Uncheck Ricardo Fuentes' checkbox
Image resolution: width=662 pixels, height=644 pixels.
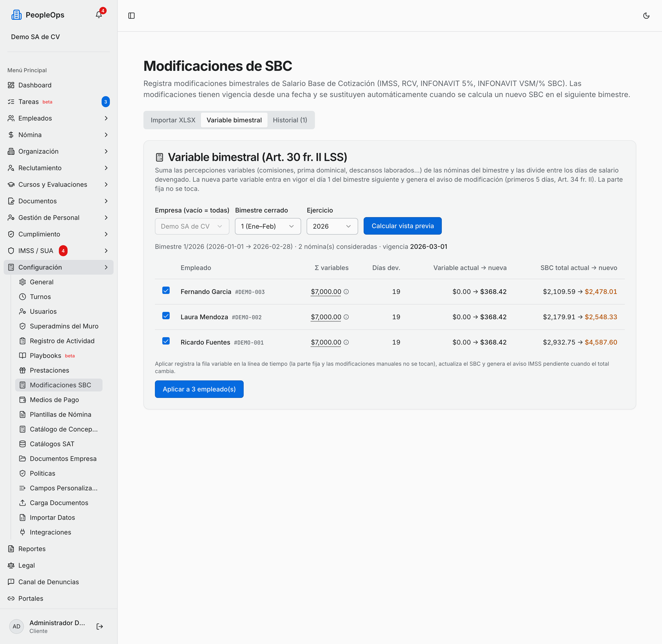click(166, 341)
